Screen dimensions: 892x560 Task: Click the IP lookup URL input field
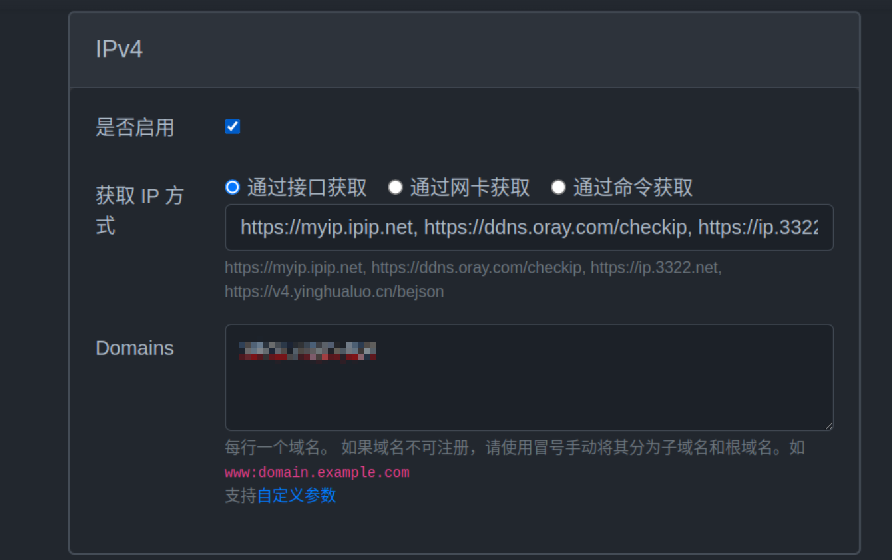[x=528, y=228]
